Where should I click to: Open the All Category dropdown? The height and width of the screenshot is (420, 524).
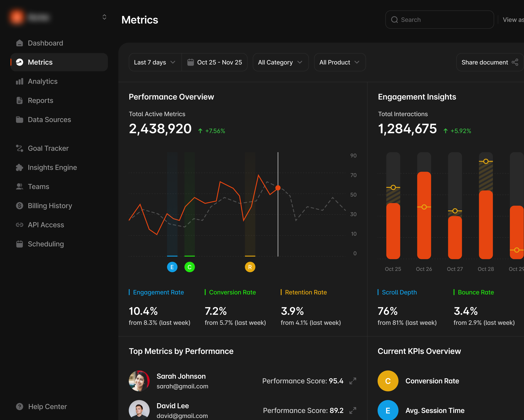click(x=280, y=62)
